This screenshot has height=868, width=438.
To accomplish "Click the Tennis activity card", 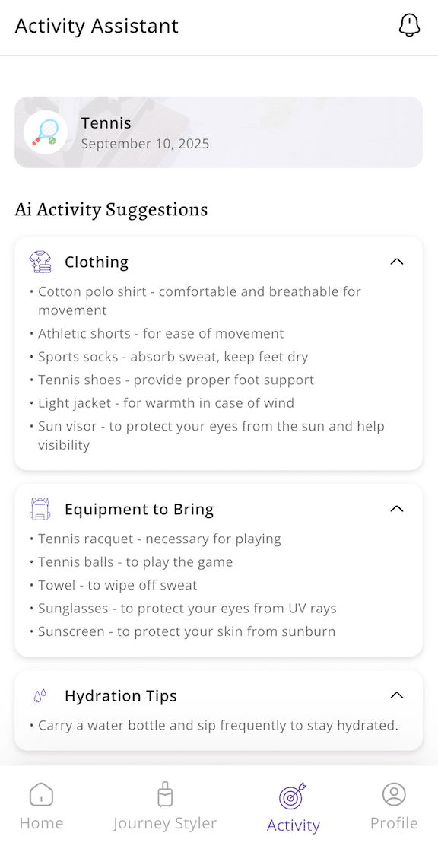I will tap(218, 132).
